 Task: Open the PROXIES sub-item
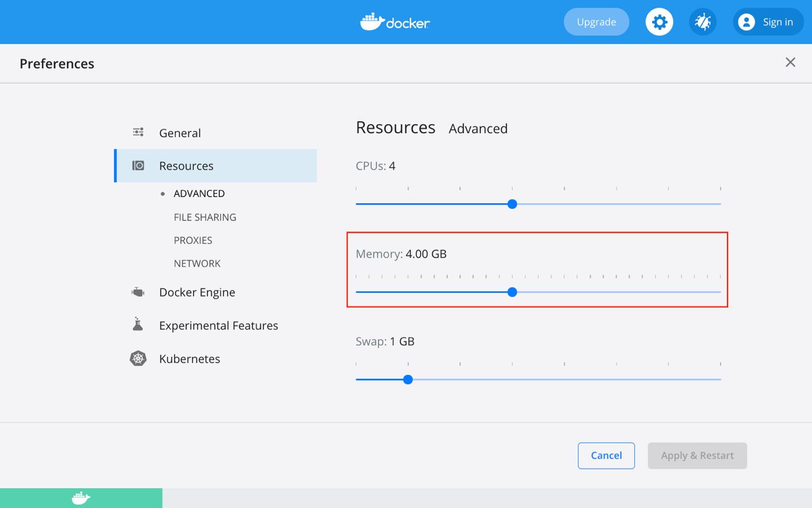tap(193, 241)
